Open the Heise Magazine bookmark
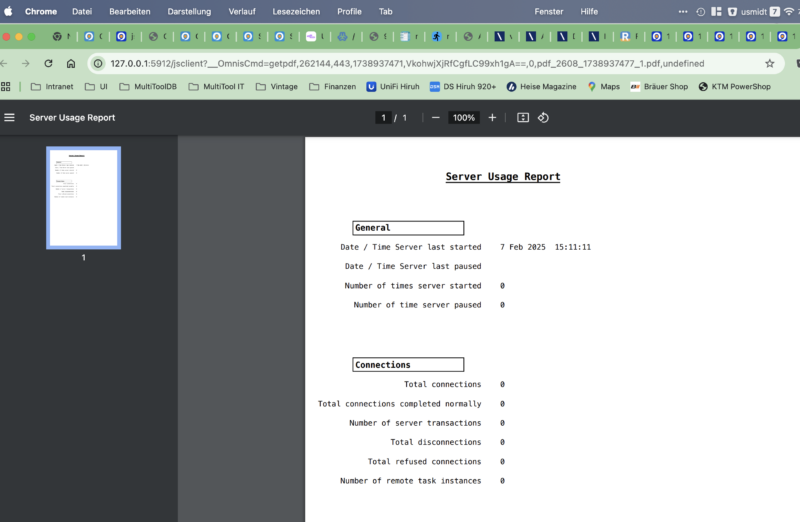800x522 pixels. tap(541, 87)
